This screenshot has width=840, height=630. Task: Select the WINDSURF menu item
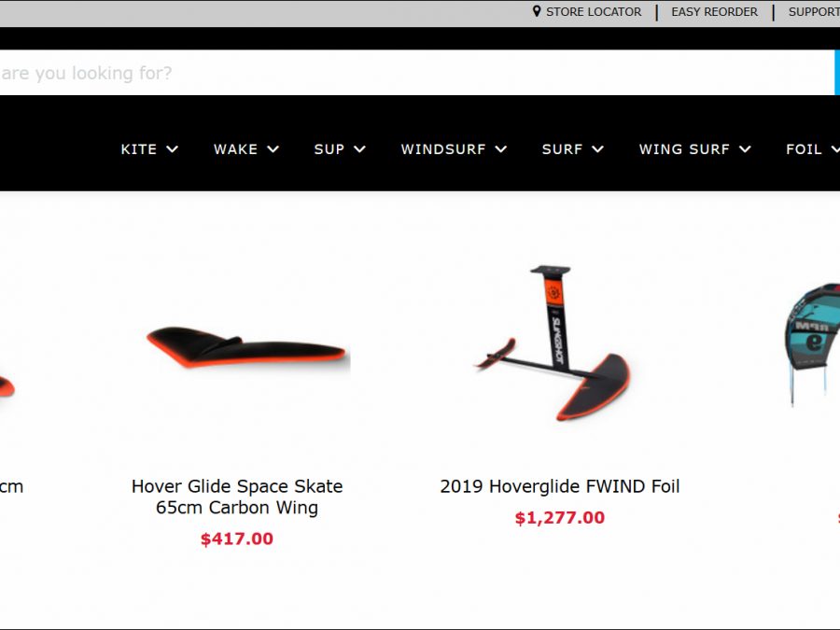tap(443, 149)
